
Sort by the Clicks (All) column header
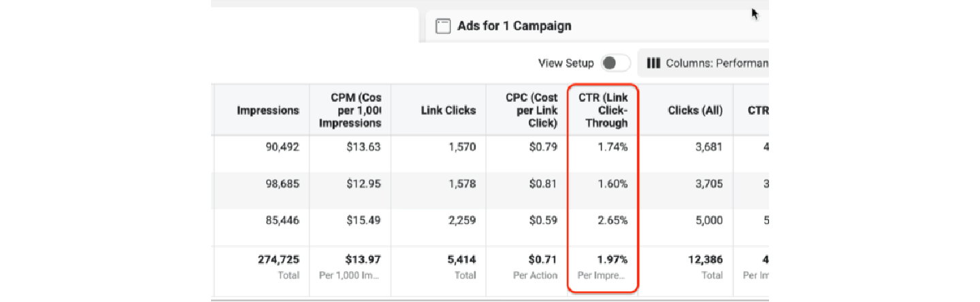[x=694, y=110]
